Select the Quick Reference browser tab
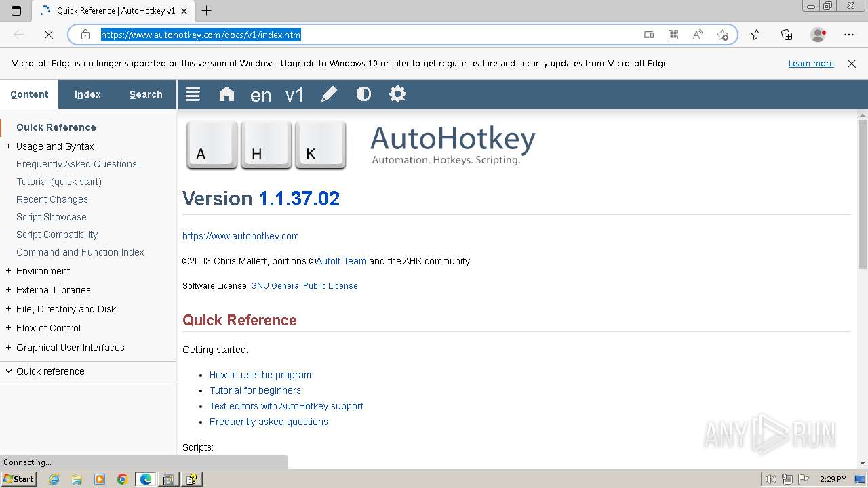The width and height of the screenshot is (868, 488). click(x=112, y=11)
